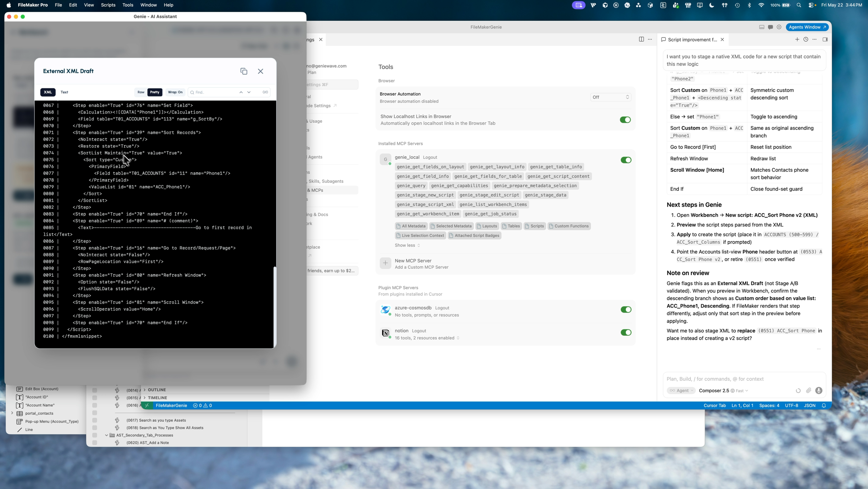This screenshot has width=868, height=489.
Task: Go to next find match arrow
Action: click(249, 92)
